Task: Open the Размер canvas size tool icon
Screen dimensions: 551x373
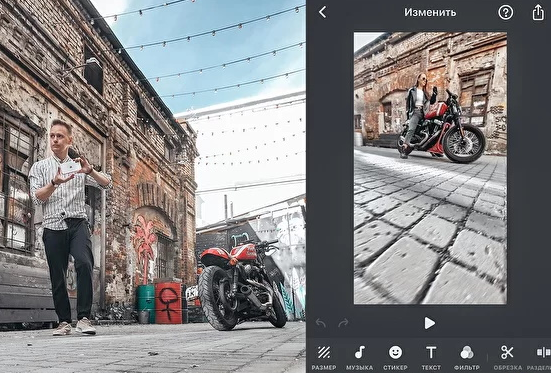Action: 324,352
